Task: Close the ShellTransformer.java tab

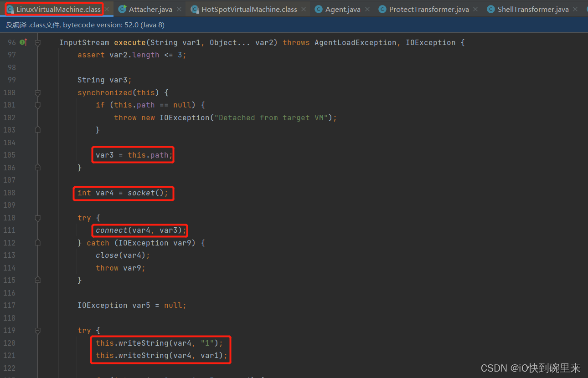Action: pos(575,9)
